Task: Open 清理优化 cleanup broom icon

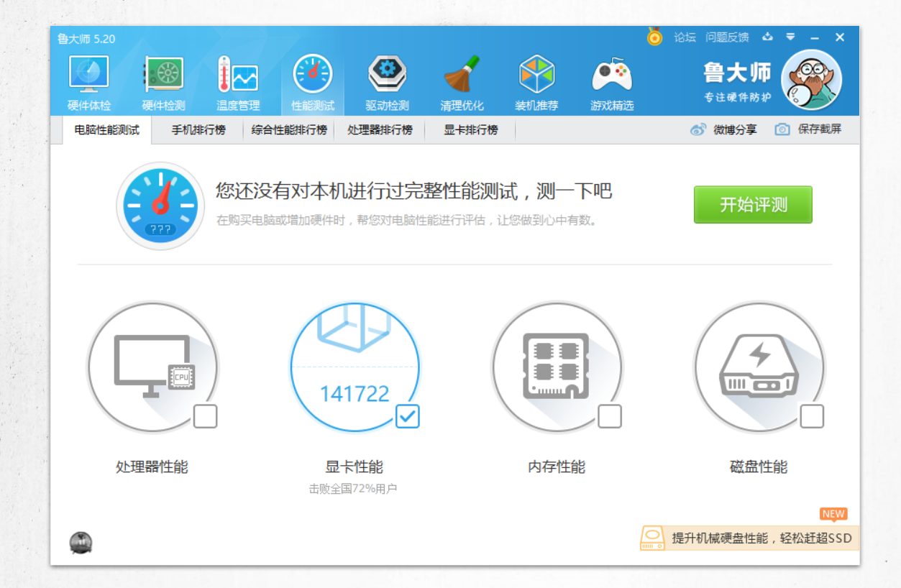Action: tap(462, 75)
